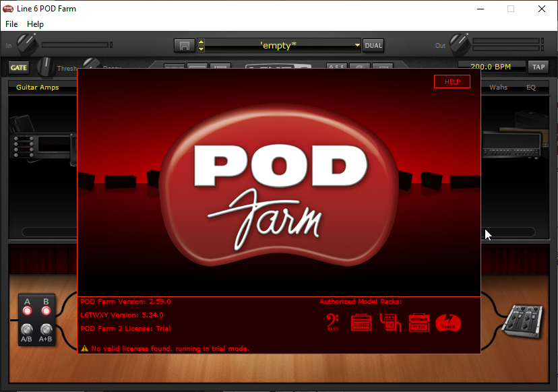The height and width of the screenshot is (392, 558).
Task: Click the 'POD Farm Version: 2.59.0' text
Action: pos(125,301)
